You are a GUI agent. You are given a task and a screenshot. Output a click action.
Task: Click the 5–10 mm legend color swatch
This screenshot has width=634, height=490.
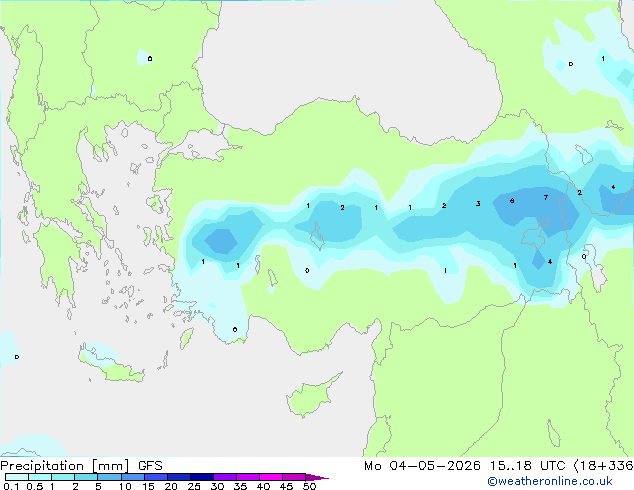pyautogui.click(x=109, y=477)
